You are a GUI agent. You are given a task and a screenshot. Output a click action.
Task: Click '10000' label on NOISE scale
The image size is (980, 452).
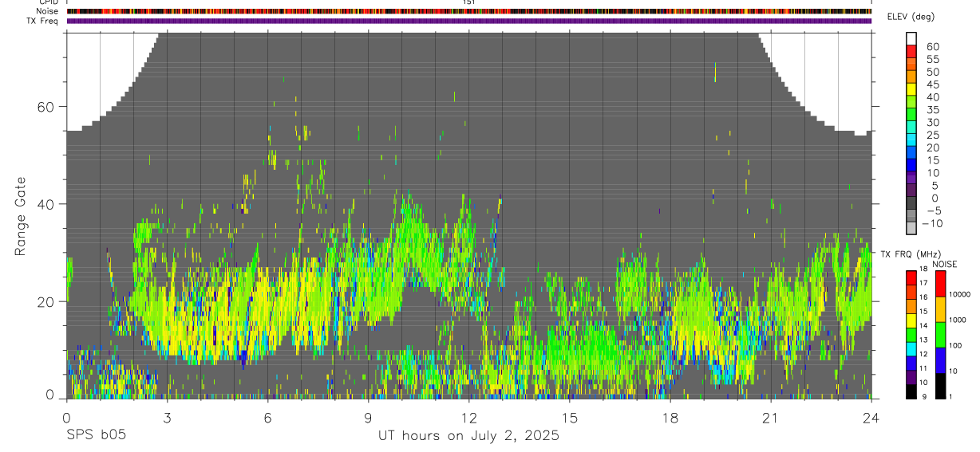coord(959,294)
